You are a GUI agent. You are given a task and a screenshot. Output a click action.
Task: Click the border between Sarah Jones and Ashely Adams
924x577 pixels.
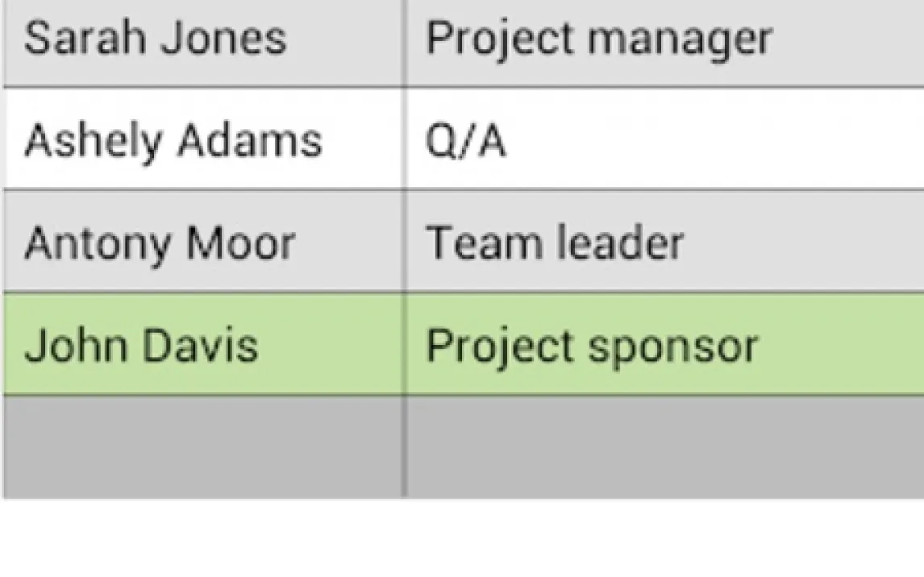click(x=202, y=87)
